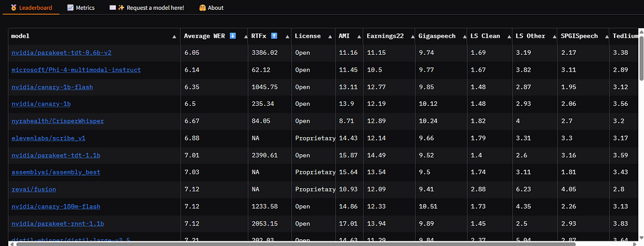Open assemblyai/assembly_best link
644x246 pixels.
[56, 172]
